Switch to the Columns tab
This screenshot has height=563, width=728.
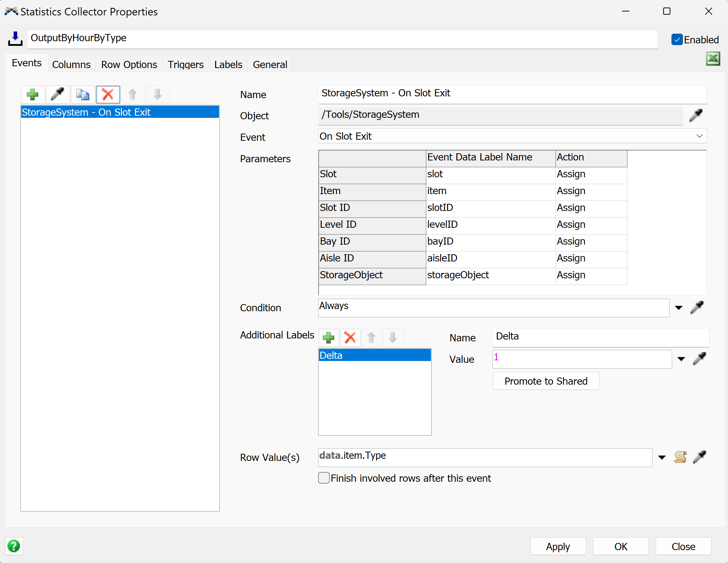(71, 64)
